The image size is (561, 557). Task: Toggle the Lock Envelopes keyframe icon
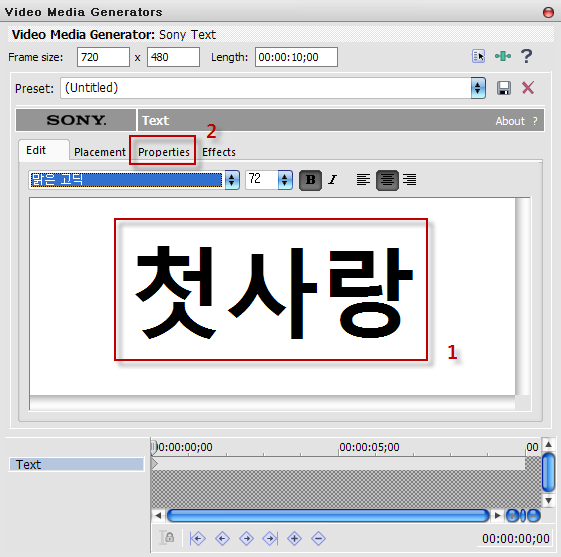pyautogui.click(x=167, y=537)
